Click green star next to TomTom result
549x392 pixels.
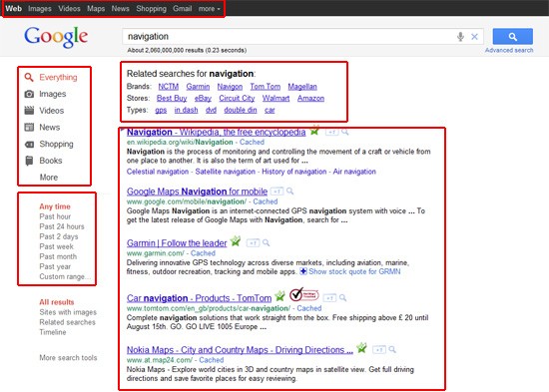(x=279, y=296)
